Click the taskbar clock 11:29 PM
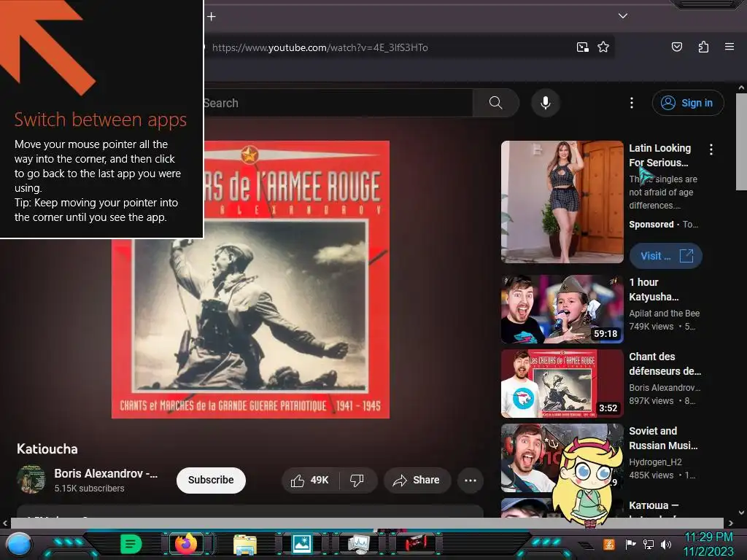Screen dimensions: 747x560 coord(708,537)
